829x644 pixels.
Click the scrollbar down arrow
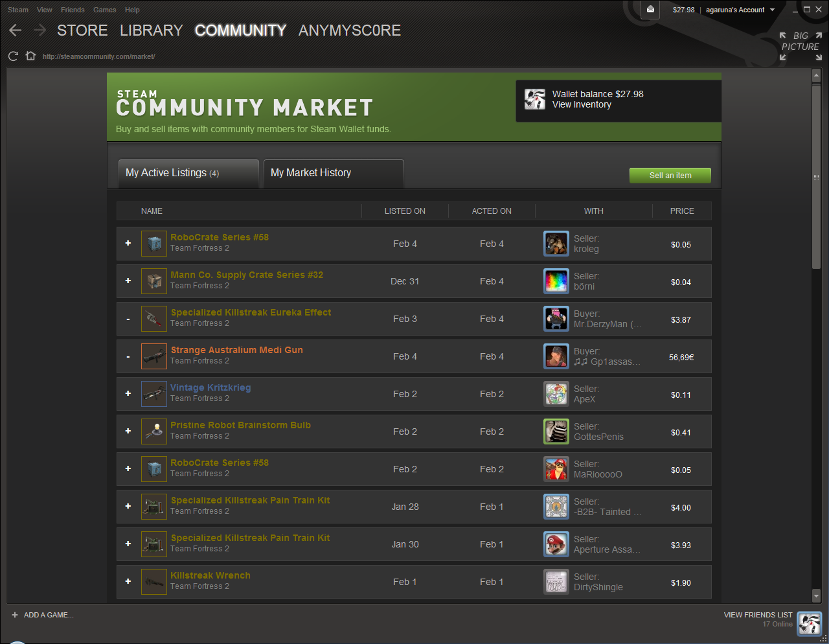click(816, 596)
